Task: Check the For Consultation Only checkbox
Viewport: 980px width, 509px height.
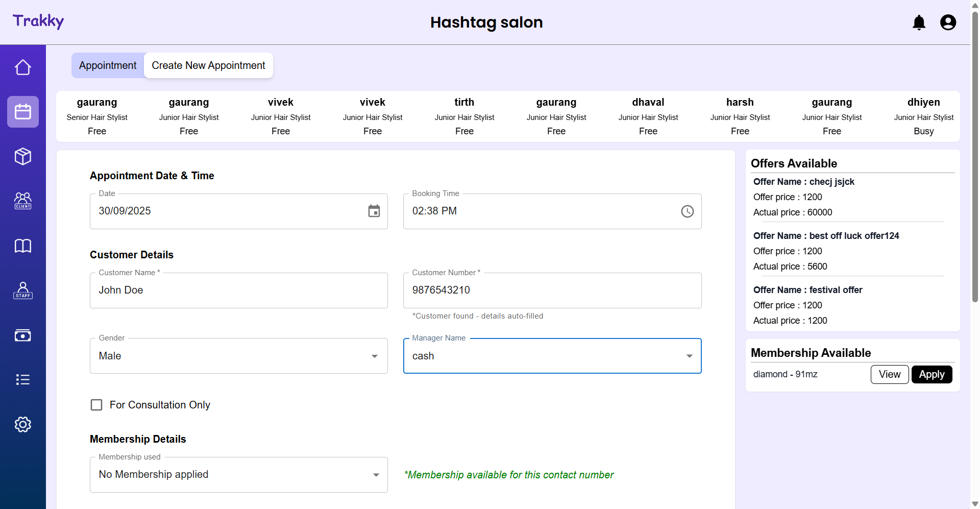Action: [96, 405]
